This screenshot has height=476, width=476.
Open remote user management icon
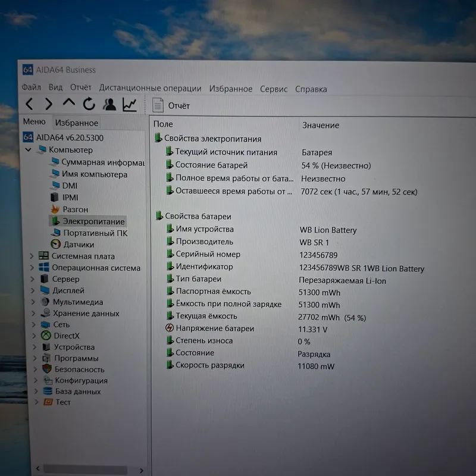click(109, 104)
